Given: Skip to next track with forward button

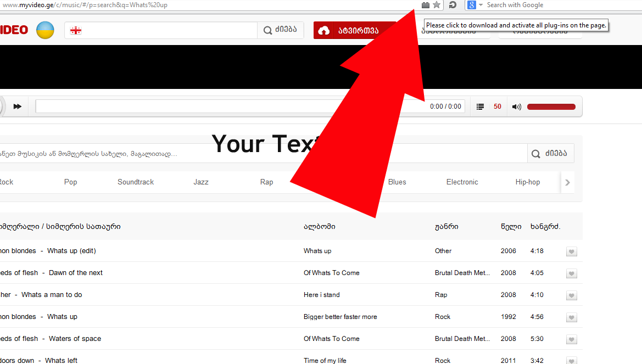Looking at the screenshot, I should point(17,107).
